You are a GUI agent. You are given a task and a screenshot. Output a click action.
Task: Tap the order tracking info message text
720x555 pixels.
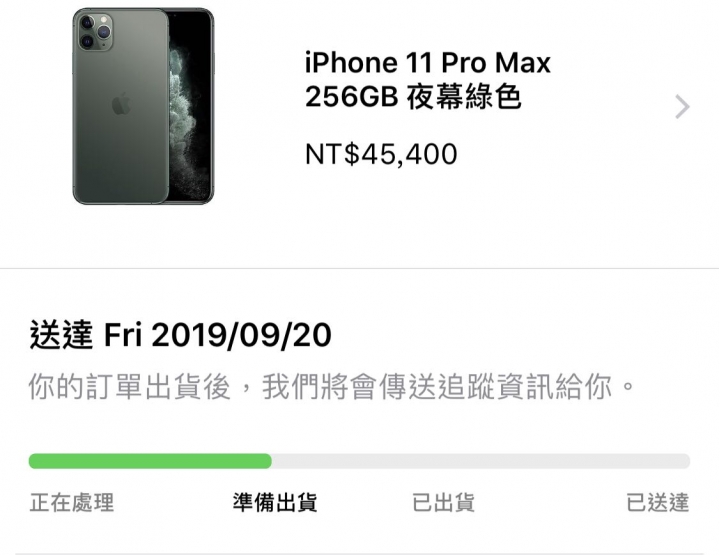[332, 387]
